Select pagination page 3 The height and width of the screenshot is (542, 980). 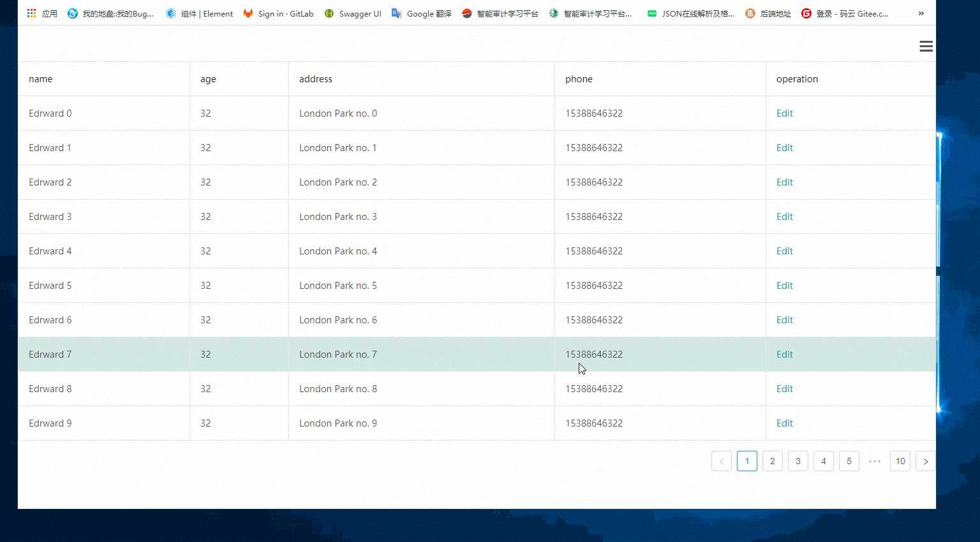798,461
